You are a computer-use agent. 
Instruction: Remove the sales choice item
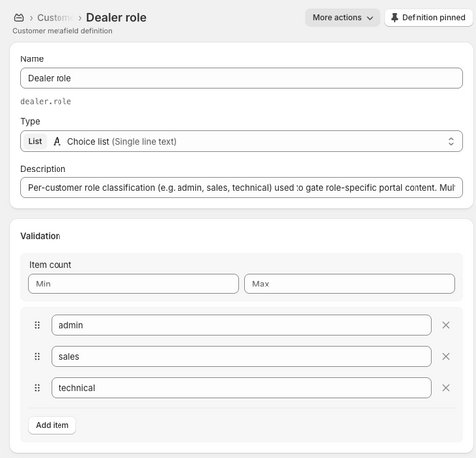click(446, 357)
